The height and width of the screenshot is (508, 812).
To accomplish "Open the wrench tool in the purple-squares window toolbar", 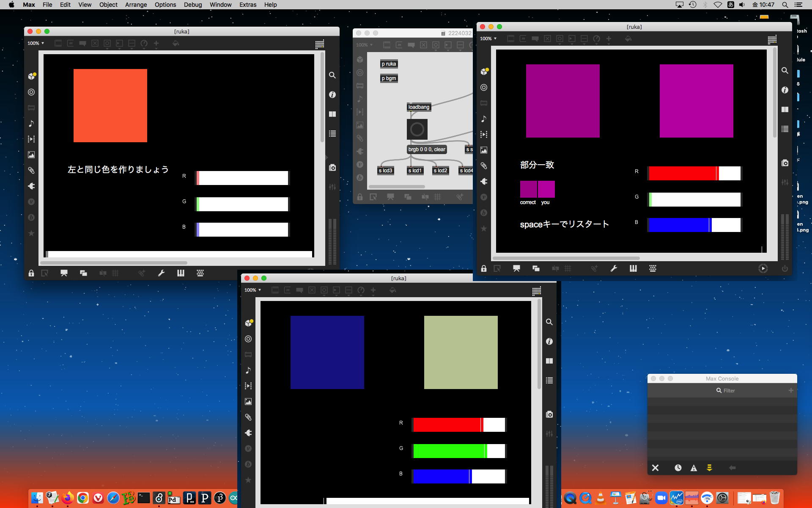I will coord(614,268).
